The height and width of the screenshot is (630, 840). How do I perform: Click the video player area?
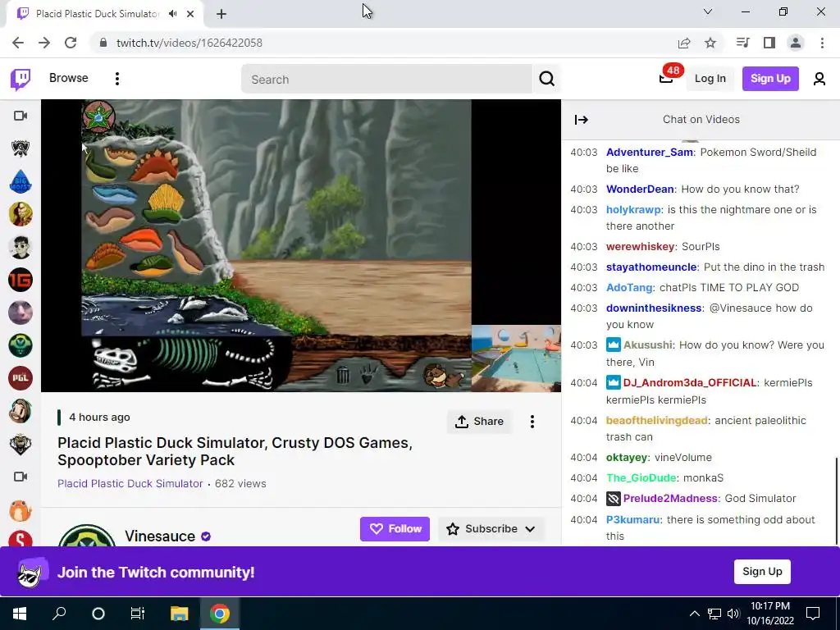300,245
